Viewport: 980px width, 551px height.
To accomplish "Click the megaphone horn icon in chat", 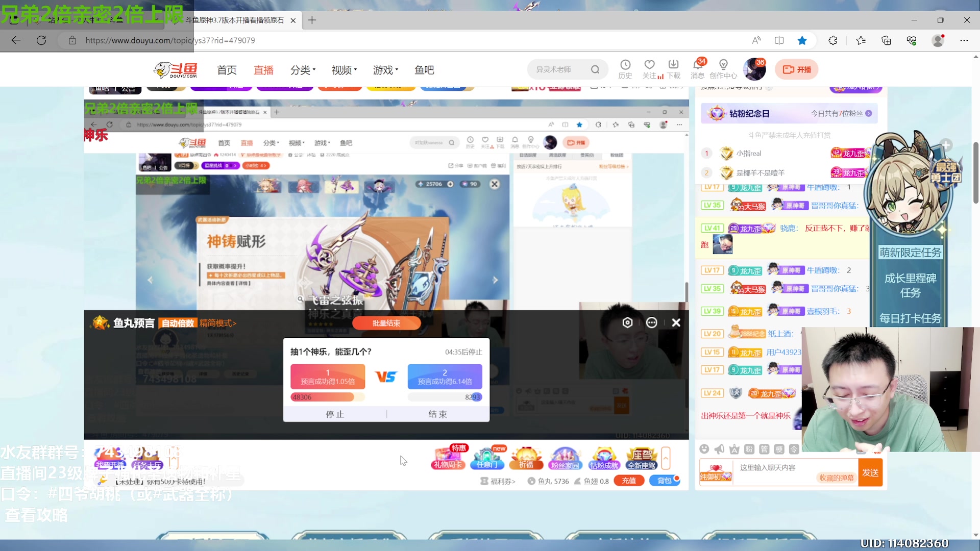I will (719, 449).
